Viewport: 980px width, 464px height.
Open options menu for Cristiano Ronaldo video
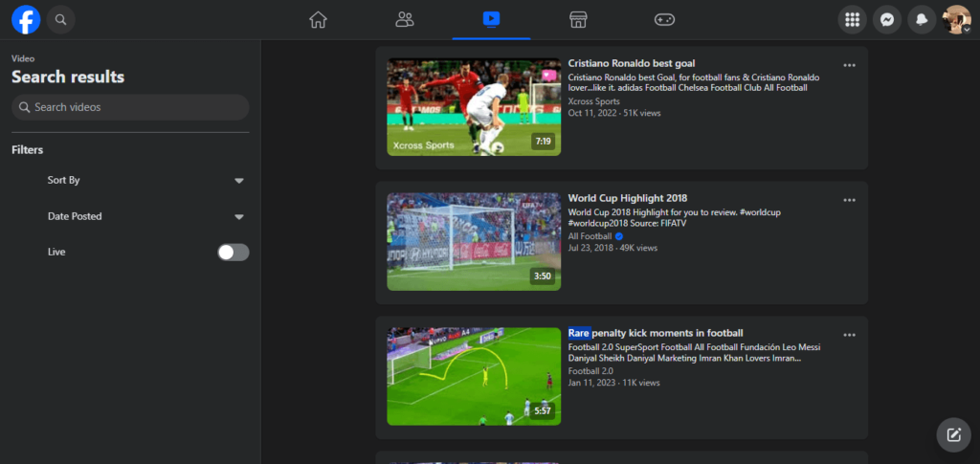click(849, 65)
